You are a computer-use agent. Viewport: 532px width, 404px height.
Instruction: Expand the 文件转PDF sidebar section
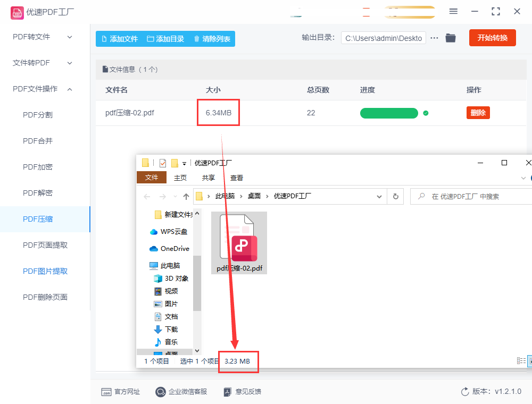[x=43, y=63]
